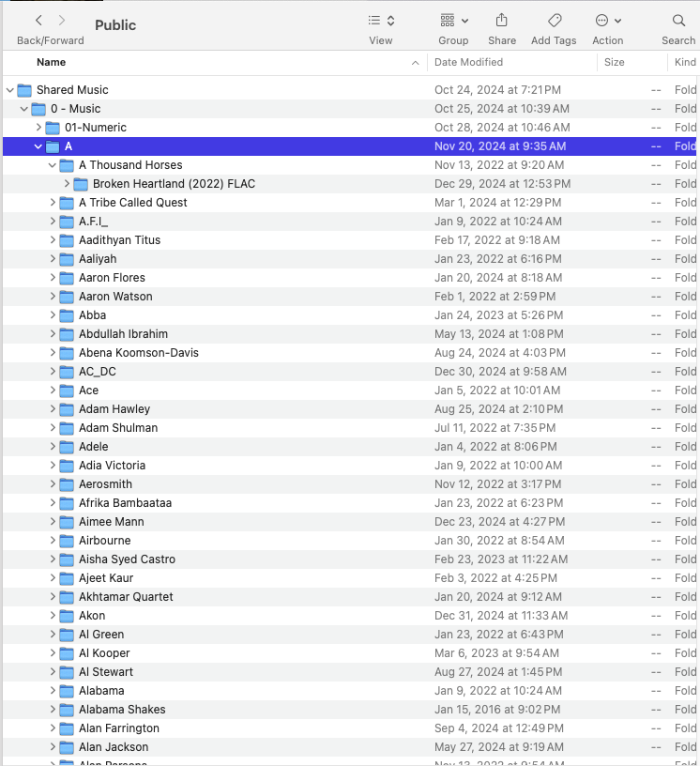
Task: Click the AC_DC folder icon
Action: tap(67, 372)
